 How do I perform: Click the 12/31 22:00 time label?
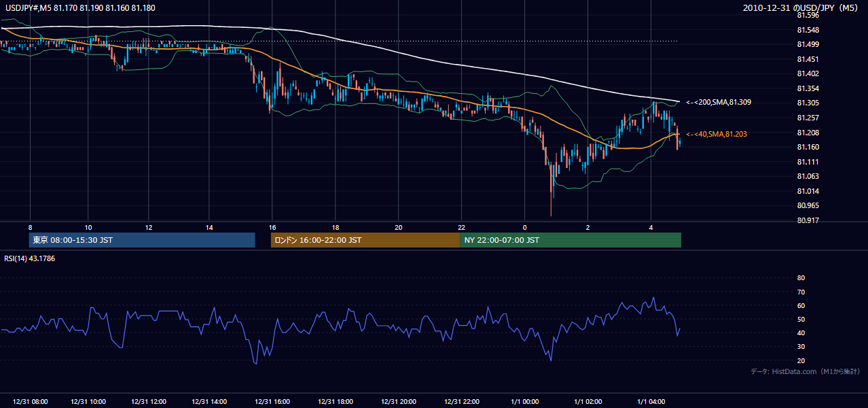click(x=462, y=402)
